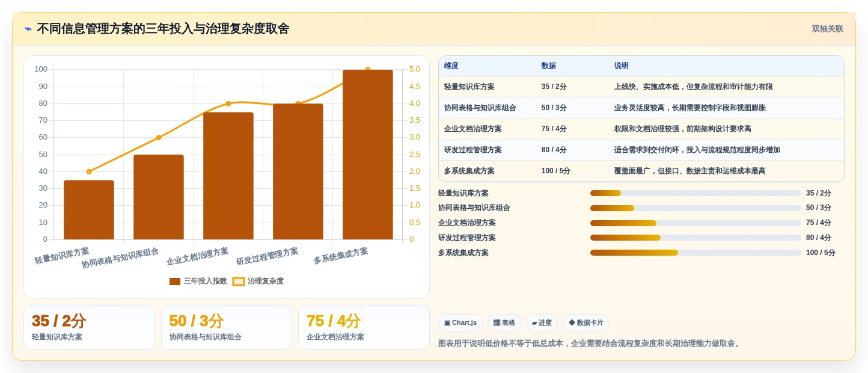Viewport: 868px width, 373px height.
Task: Select the 企业文档治理方案 table row name
Action: pyautogui.click(x=473, y=129)
